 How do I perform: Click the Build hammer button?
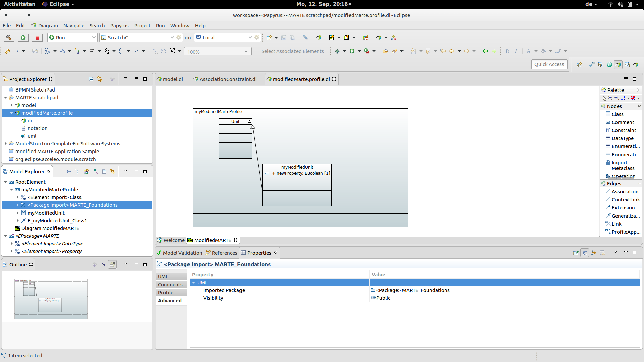pyautogui.click(x=9, y=38)
